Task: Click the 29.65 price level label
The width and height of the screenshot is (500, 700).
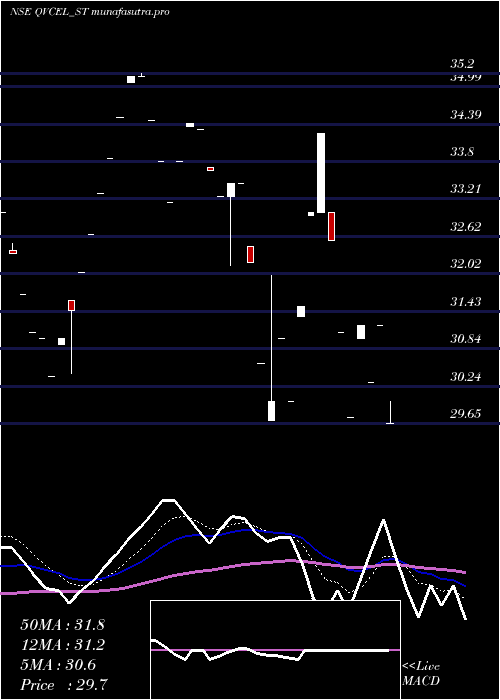Action: point(466,414)
